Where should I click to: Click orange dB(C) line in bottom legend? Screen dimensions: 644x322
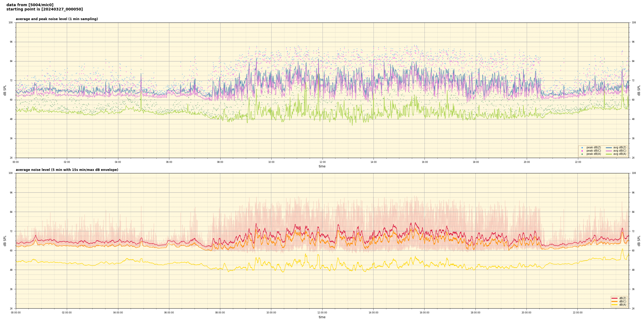(x=614, y=301)
